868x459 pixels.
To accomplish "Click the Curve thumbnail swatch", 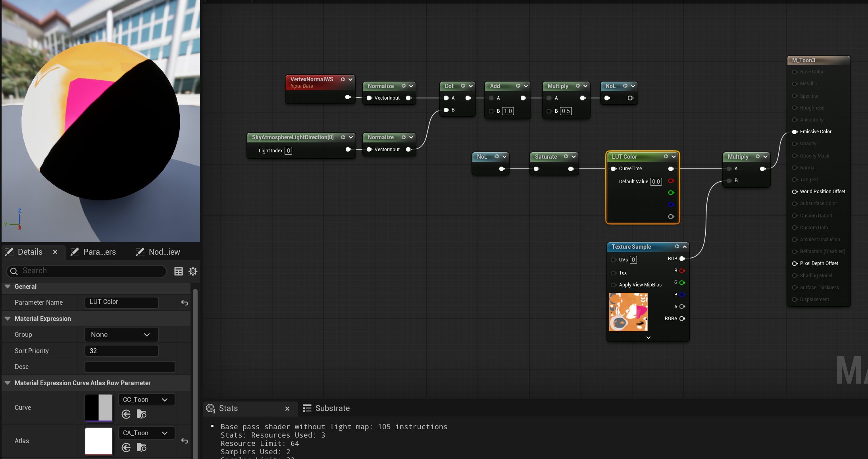I will coord(99,407).
